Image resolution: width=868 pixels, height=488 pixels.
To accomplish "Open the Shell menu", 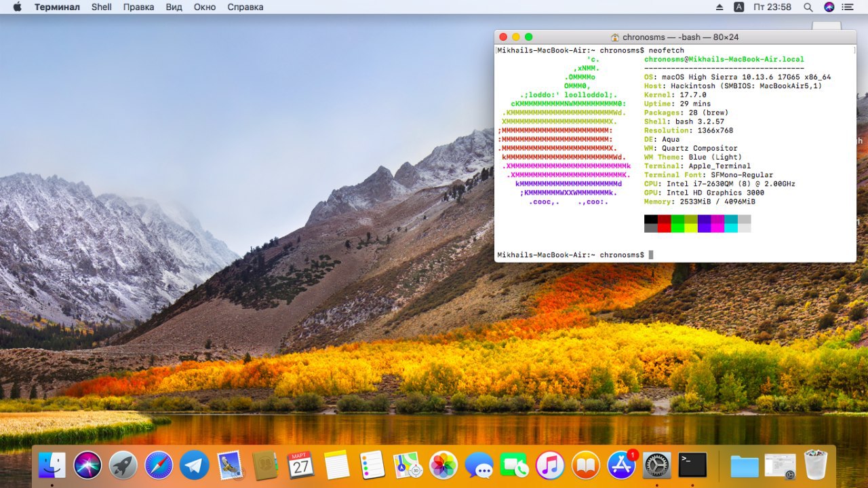I will [x=102, y=7].
